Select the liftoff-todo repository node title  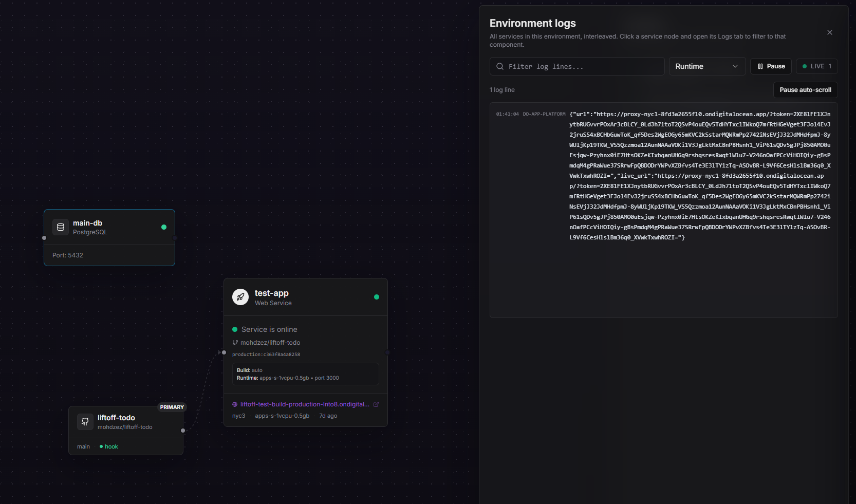(x=116, y=418)
